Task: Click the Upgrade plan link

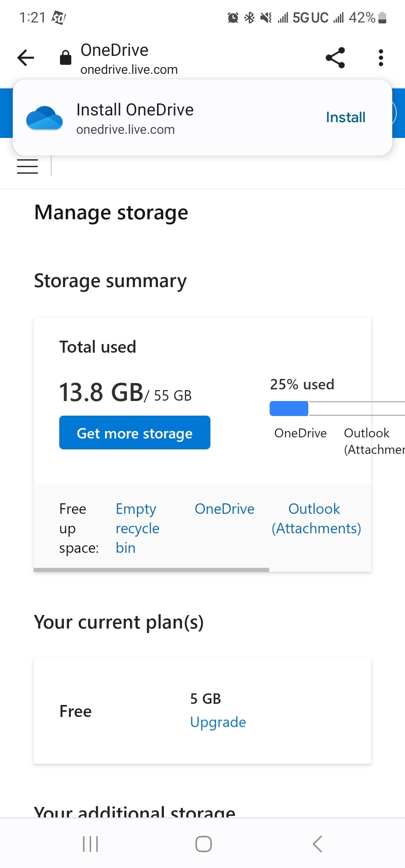Action: (x=218, y=722)
